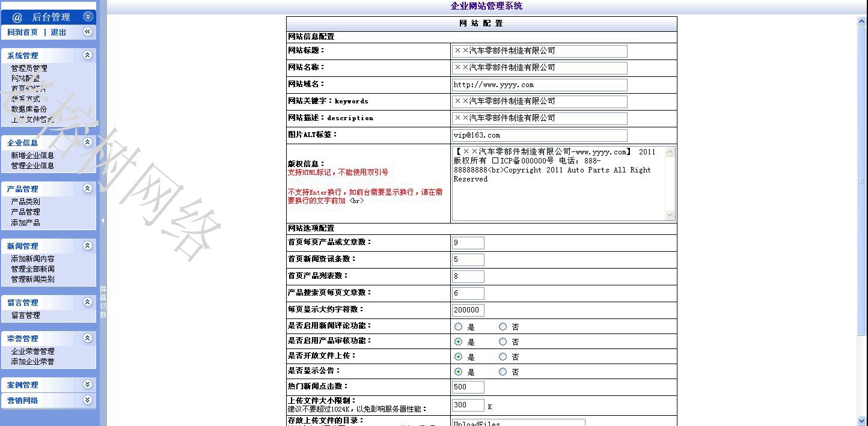Click the 网站标题 input field
The height and width of the screenshot is (426, 868).
pos(540,51)
